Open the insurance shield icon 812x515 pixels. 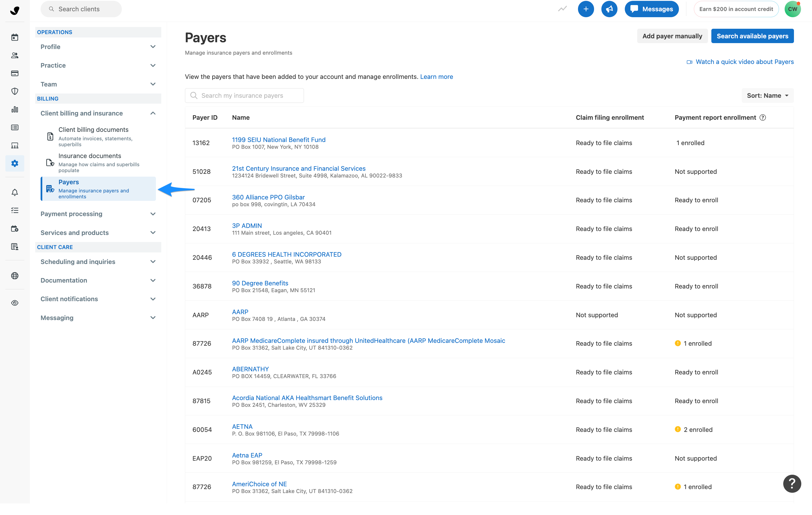15,91
